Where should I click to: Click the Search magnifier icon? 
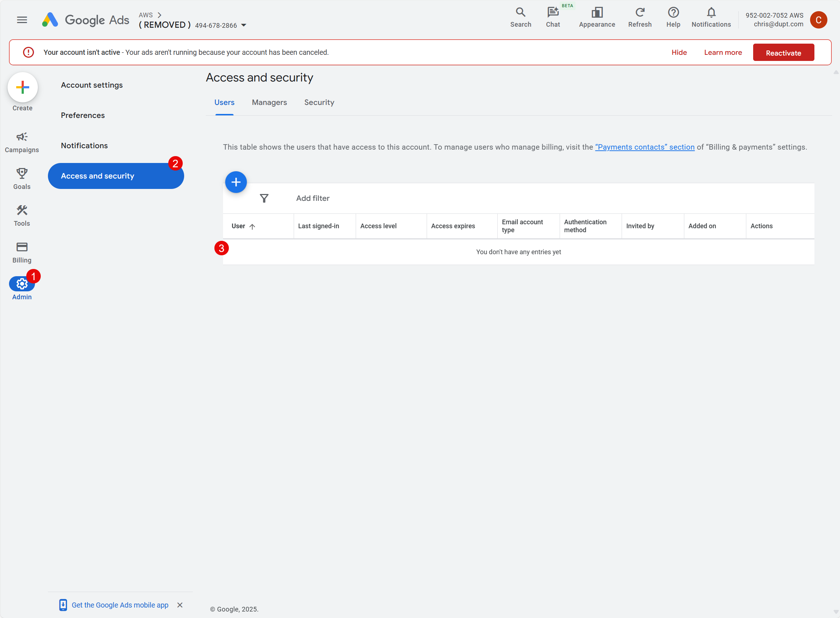tap(520, 12)
